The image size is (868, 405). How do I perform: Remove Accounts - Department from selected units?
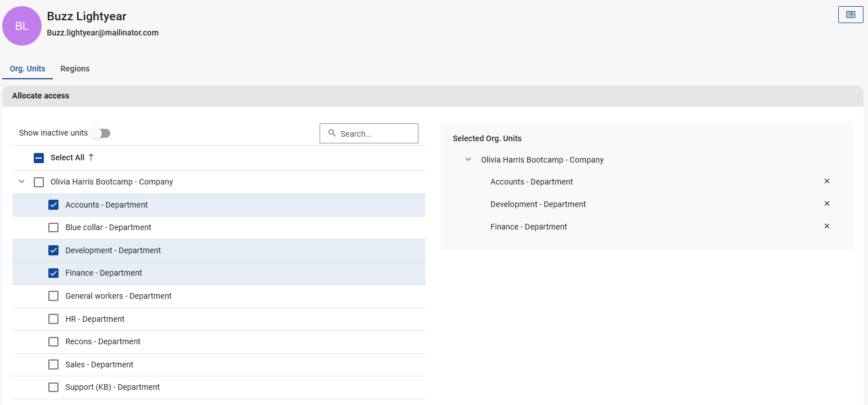click(826, 181)
